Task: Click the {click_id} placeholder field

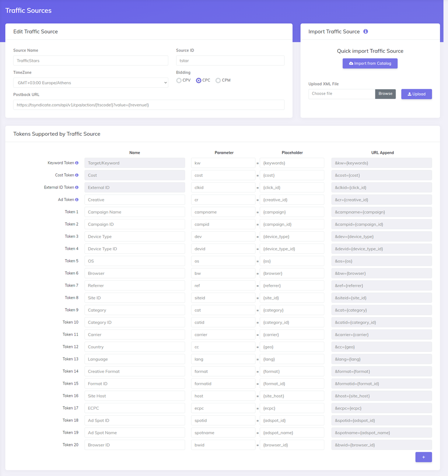Action: 292,188
